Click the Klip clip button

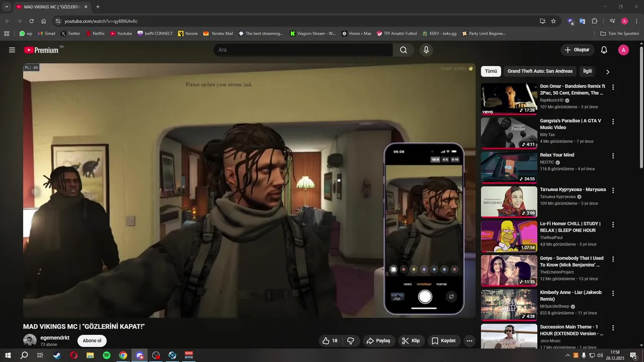pos(411,341)
